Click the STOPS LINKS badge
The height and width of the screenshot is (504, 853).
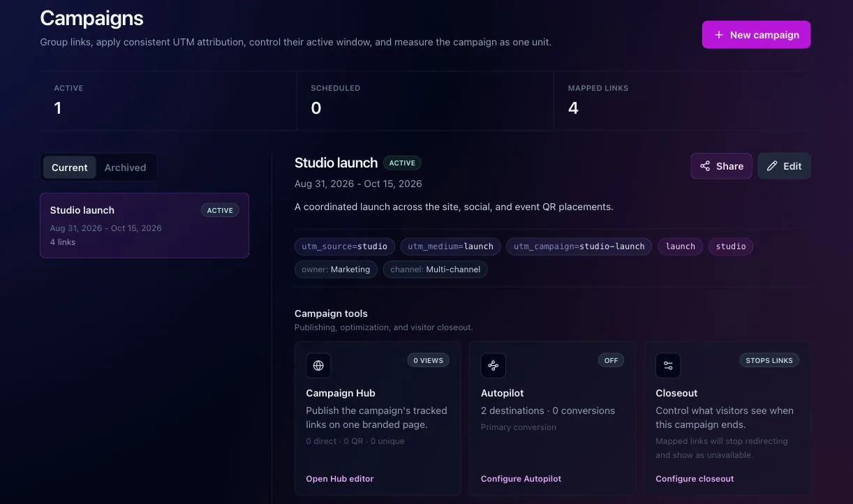tap(769, 360)
